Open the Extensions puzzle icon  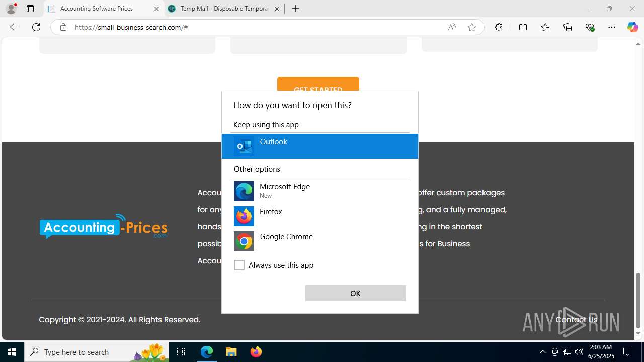pos(499,27)
